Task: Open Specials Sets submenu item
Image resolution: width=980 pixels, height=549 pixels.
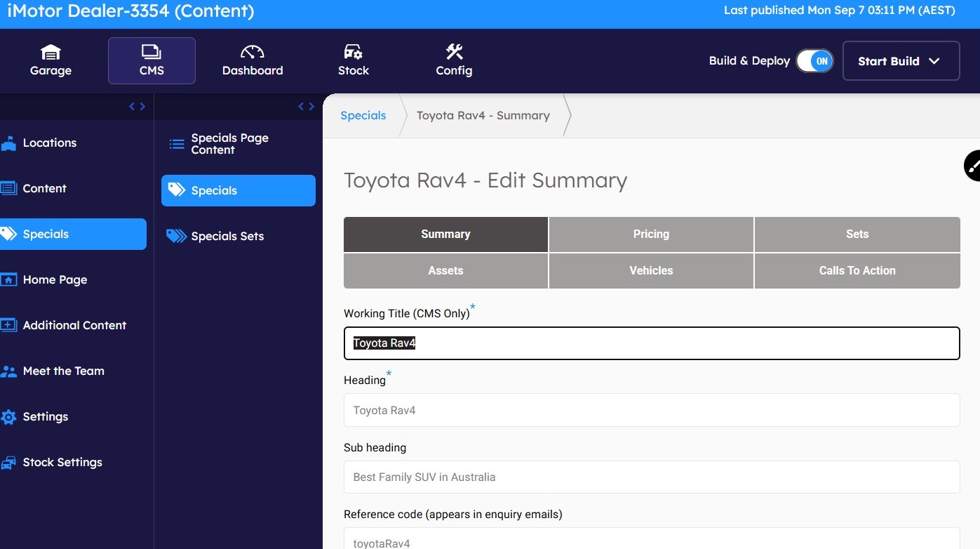Action: coord(239,236)
